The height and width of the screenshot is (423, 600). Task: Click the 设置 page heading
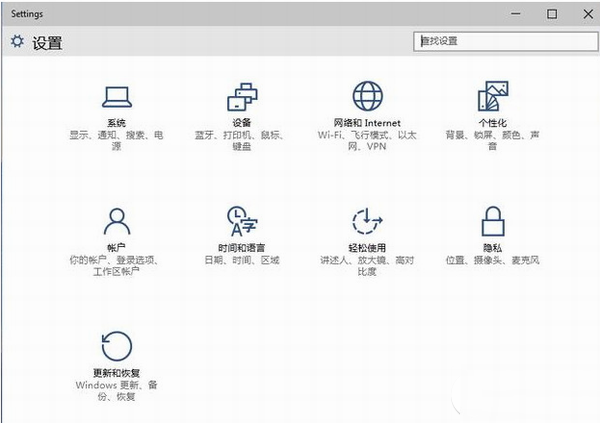47,42
